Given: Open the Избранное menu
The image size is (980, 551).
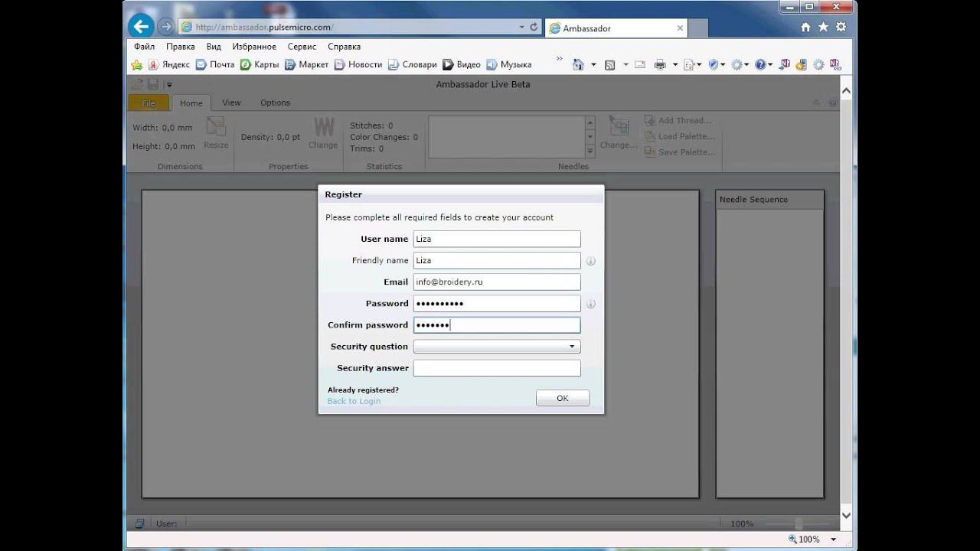Looking at the screenshot, I should (x=254, y=47).
